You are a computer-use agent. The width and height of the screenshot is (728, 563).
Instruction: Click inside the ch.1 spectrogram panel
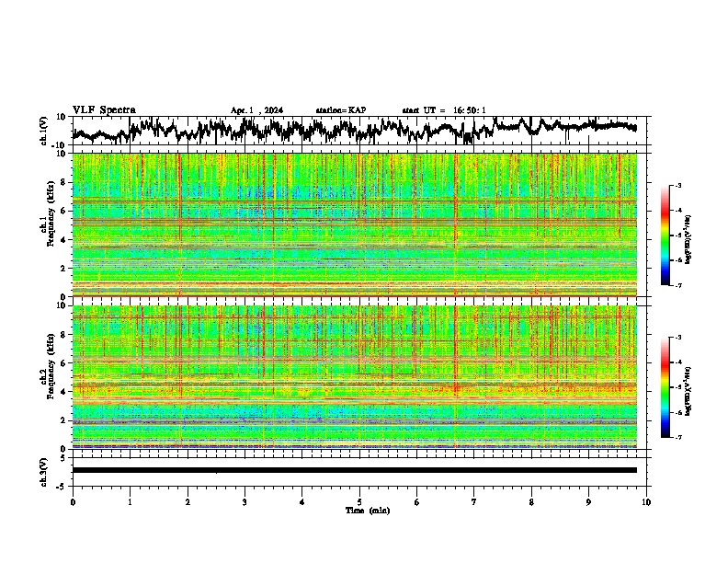355,224
